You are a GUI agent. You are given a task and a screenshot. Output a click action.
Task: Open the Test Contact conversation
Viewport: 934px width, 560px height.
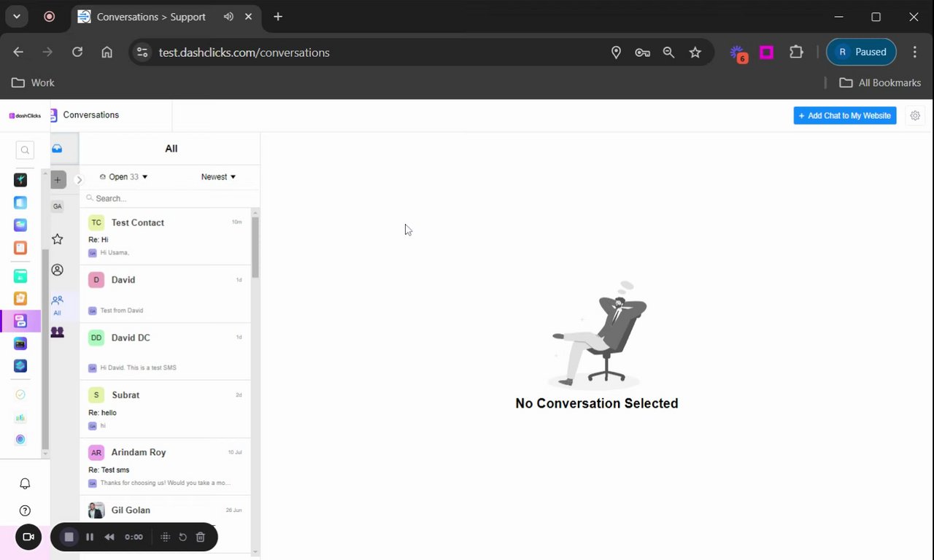point(165,236)
